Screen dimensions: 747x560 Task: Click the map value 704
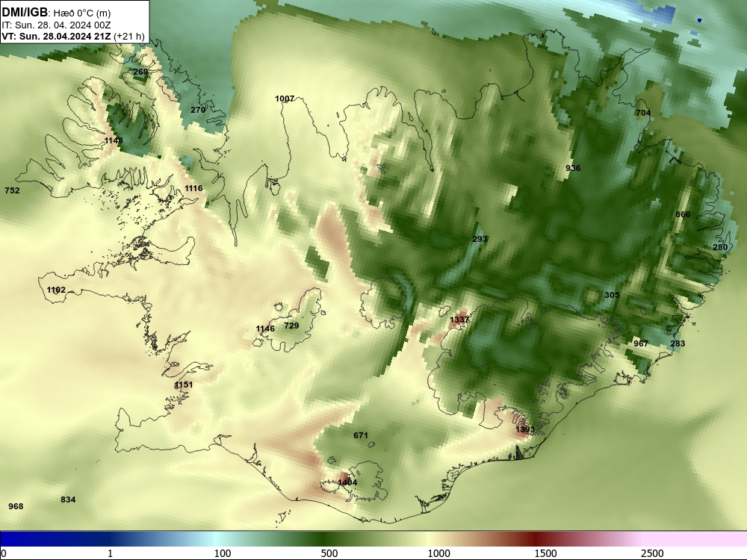[x=643, y=113]
